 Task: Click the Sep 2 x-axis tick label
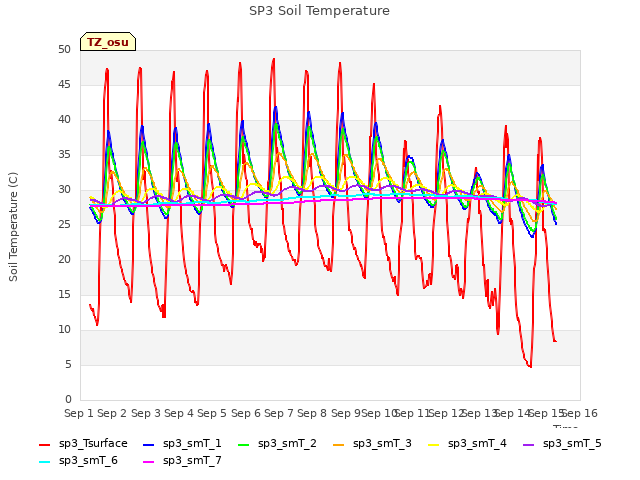(x=112, y=413)
